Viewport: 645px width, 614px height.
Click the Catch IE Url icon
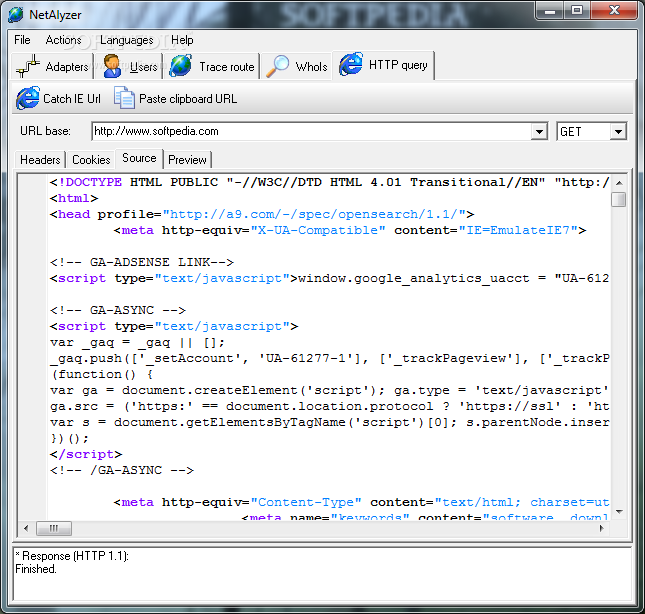[x=28, y=98]
